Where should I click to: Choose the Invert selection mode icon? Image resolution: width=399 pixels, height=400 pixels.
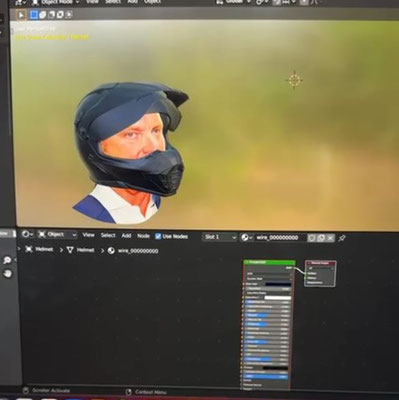click(x=60, y=15)
